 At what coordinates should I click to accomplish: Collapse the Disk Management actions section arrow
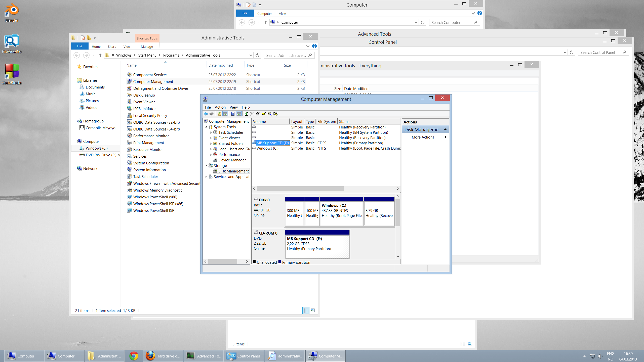coord(445,129)
